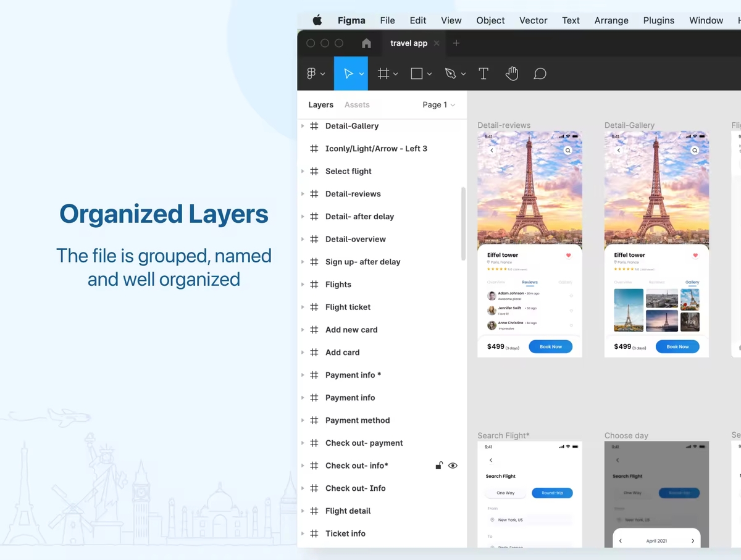Open the Comment tool

(x=540, y=74)
